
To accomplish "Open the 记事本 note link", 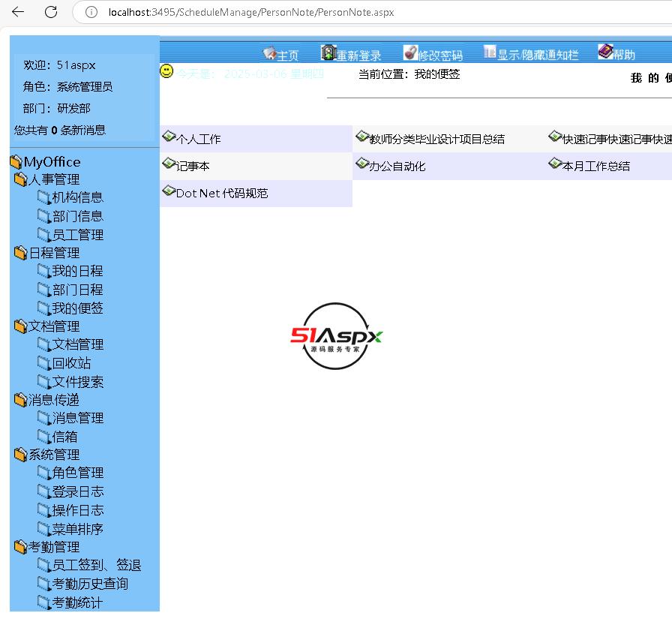I will point(192,167).
